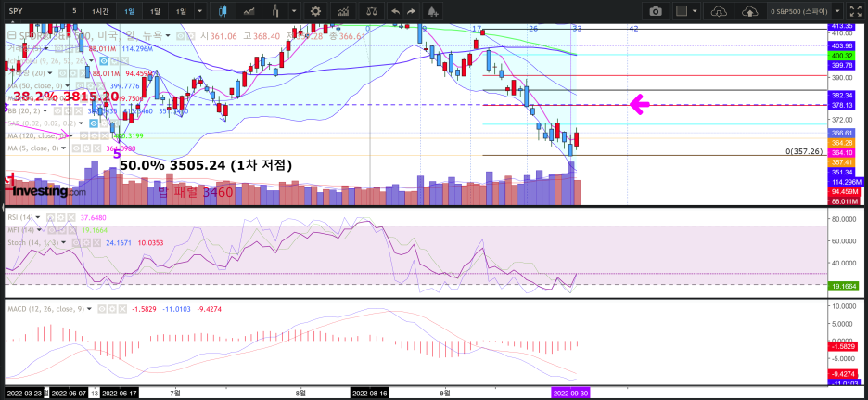Open the indicators chart icon
Viewport: 868px width, 400px height.
click(x=343, y=11)
